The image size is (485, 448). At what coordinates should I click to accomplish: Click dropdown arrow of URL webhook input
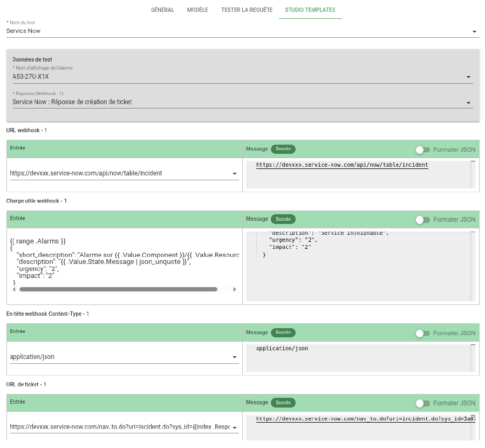(235, 174)
